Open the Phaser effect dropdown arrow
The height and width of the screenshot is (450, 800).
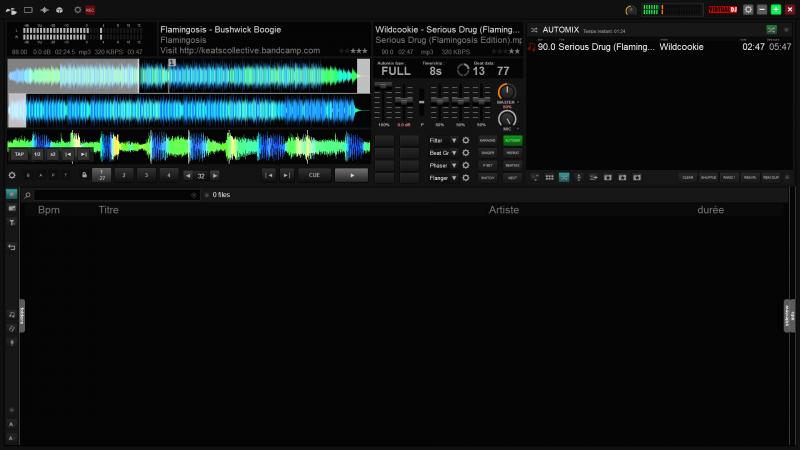[454, 165]
